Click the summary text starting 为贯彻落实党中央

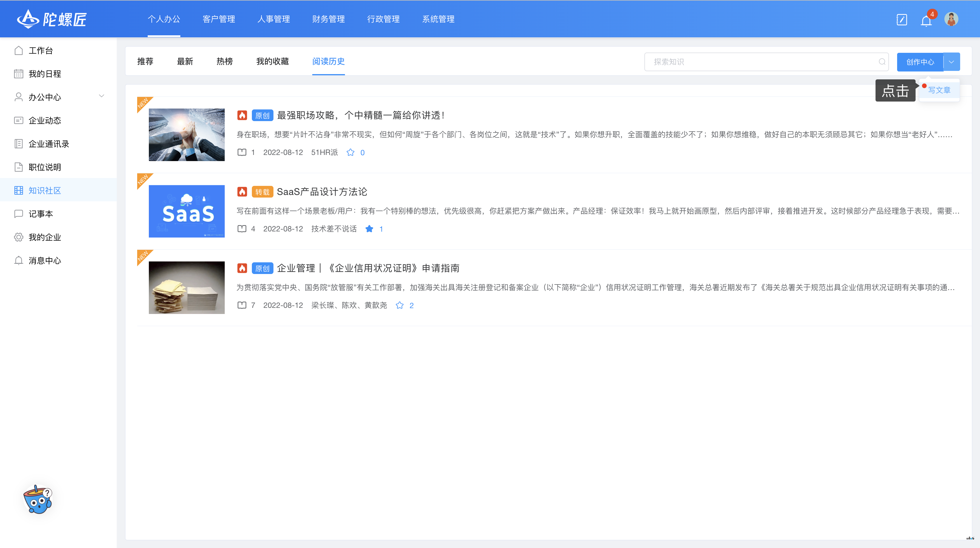595,287
